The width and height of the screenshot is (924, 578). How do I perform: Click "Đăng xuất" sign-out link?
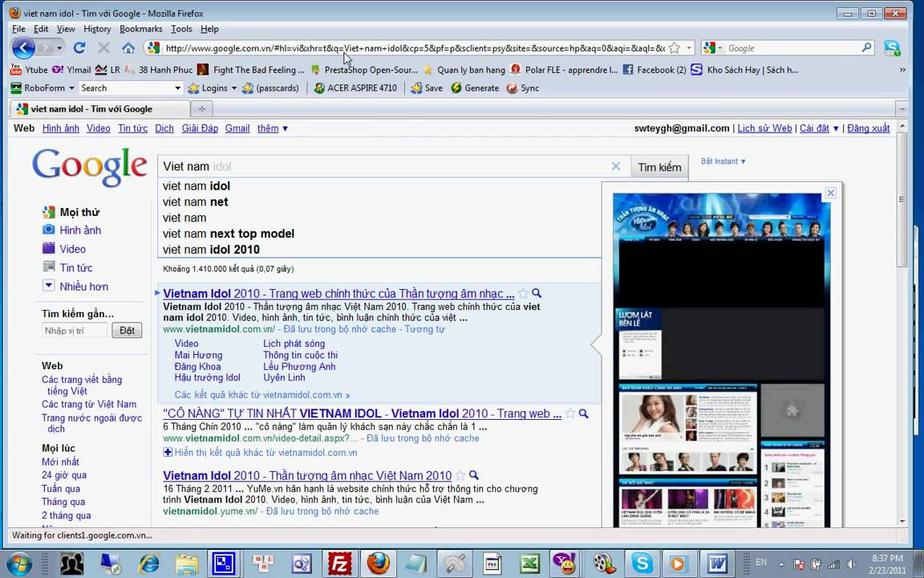[869, 128]
